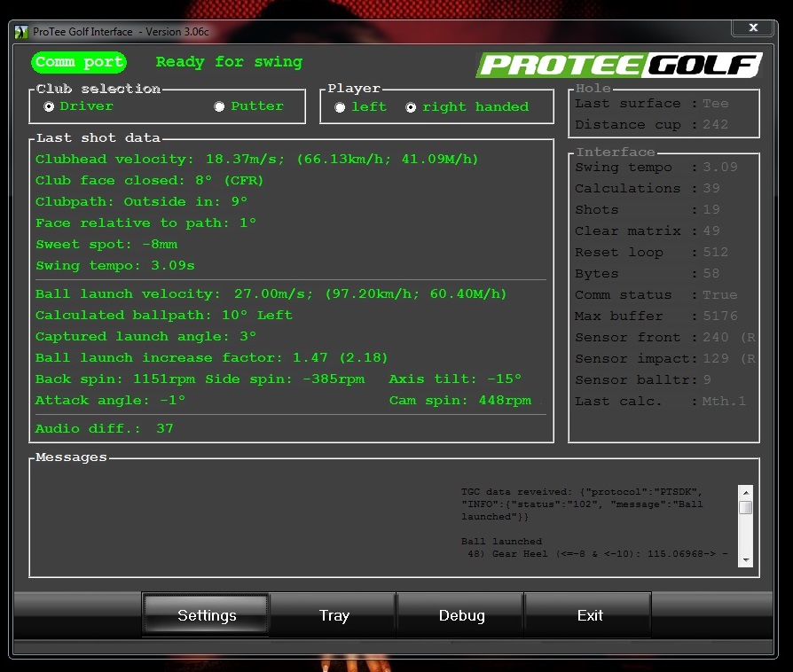Click the 'Max buffer : 5176' row

click(x=656, y=316)
